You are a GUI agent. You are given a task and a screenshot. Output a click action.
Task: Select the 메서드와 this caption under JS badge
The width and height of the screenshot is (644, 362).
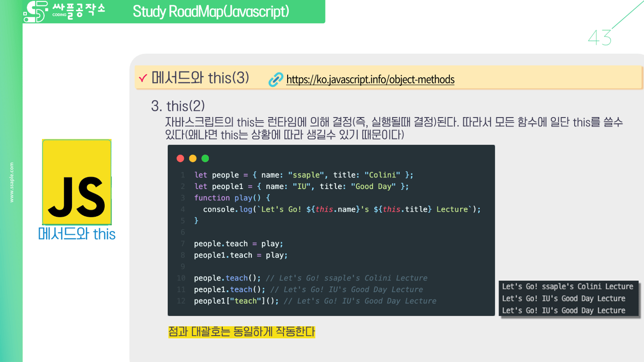76,234
